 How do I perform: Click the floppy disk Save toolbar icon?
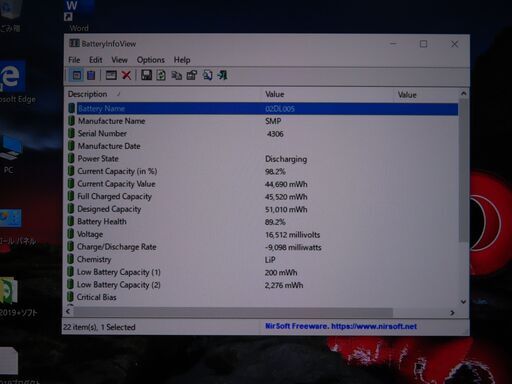pos(146,75)
